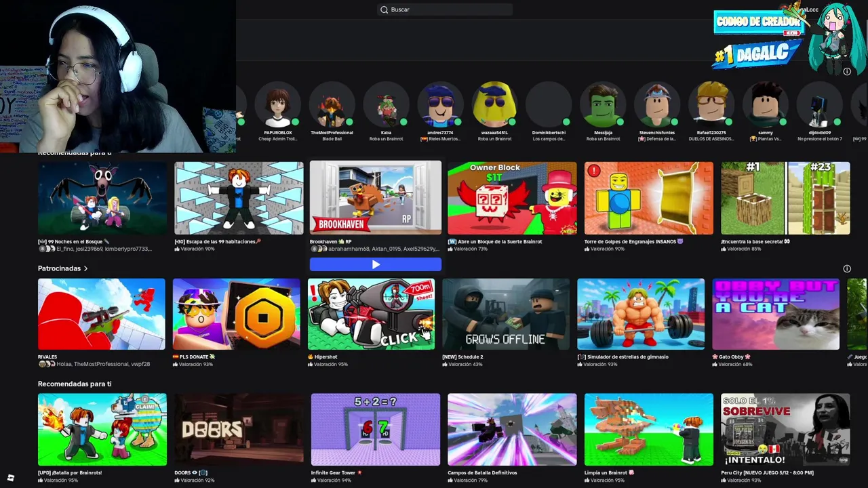The height and width of the screenshot is (488, 868).
Task: Open Dominikbertschi friend avatar
Action: (x=549, y=104)
